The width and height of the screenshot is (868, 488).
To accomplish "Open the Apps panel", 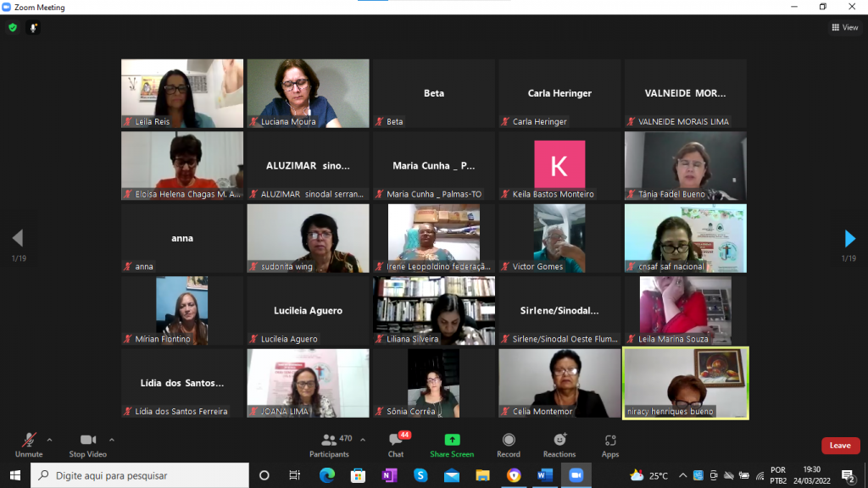I will click(610, 445).
